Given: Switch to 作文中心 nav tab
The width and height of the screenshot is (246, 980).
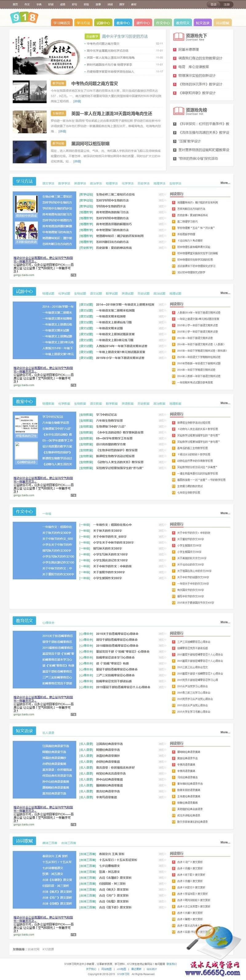Looking at the screenshot, I should point(163,23).
